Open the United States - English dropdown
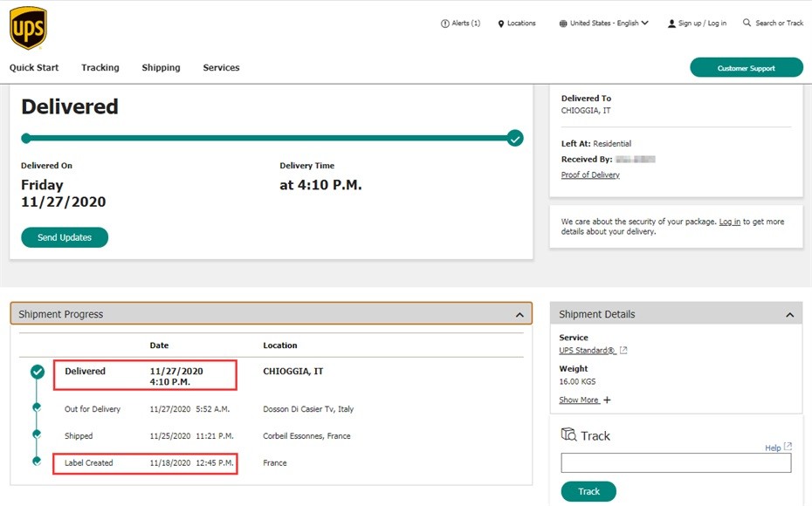Viewport: 812px width, 506px height. tap(609, 24)
